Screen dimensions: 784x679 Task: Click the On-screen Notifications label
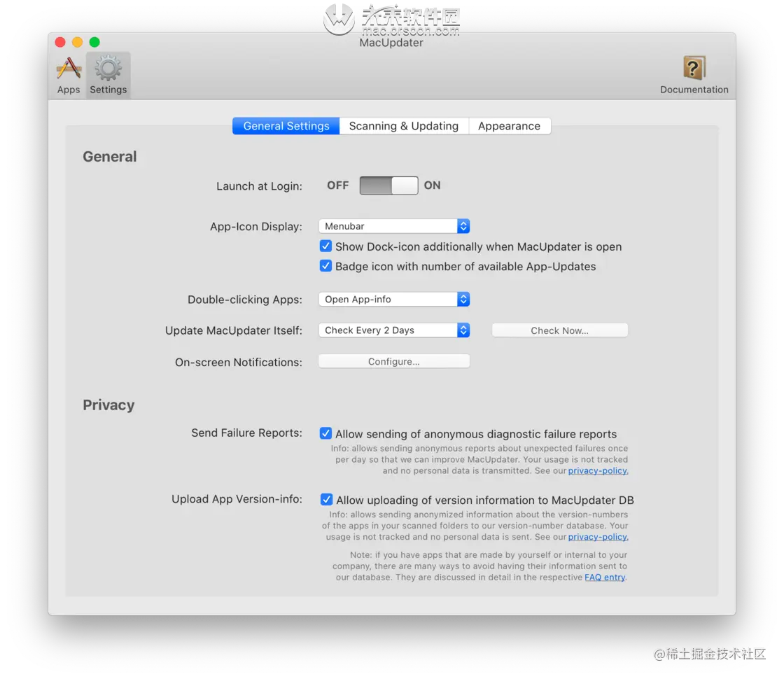tap(239, 362)
